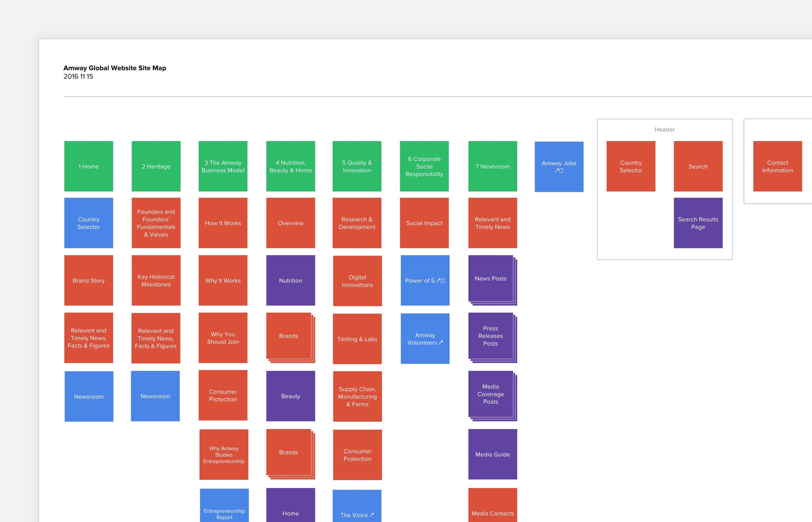Click Consumer Protection under Why You Should Join
The width and height of the screenshot is (812, 522).
tap(223, 395)
